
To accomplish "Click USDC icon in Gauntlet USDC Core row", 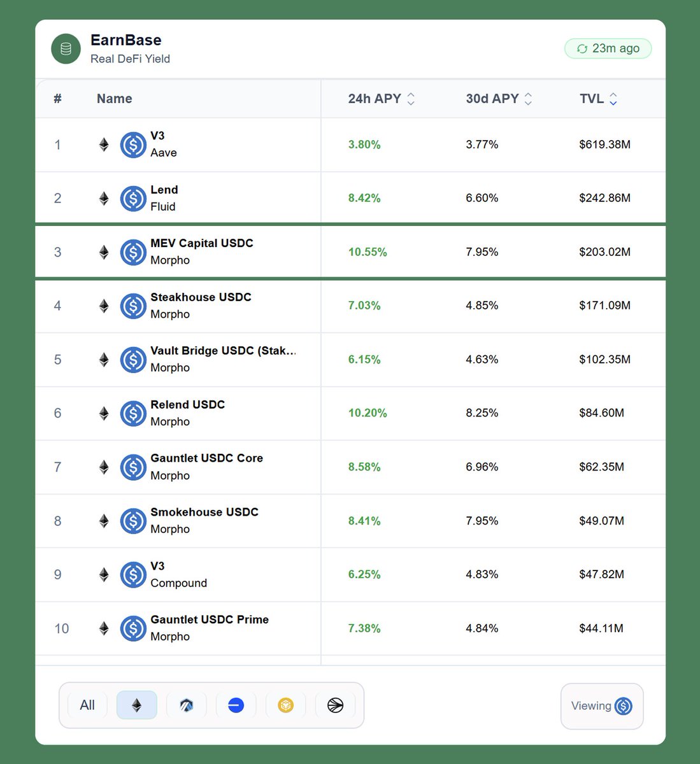I will [133, 467].
